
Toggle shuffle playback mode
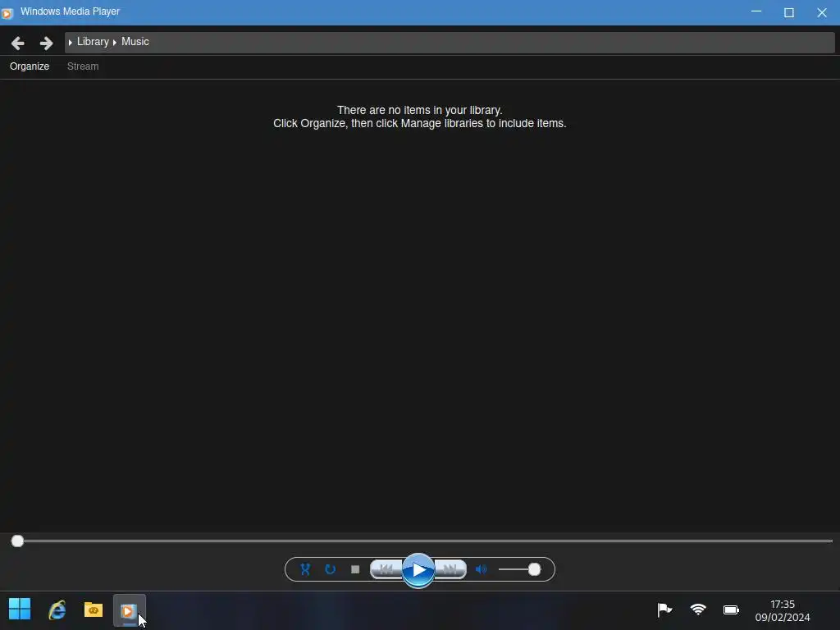point(305,569)
